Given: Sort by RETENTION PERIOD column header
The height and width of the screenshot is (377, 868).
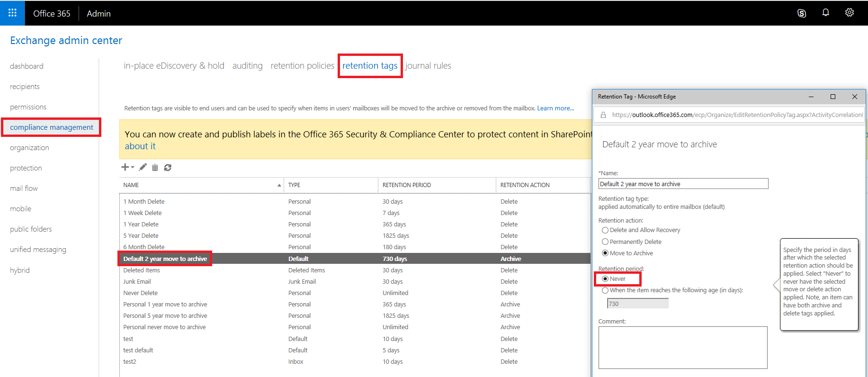Looking at the screenshot, I should [437, 185].
